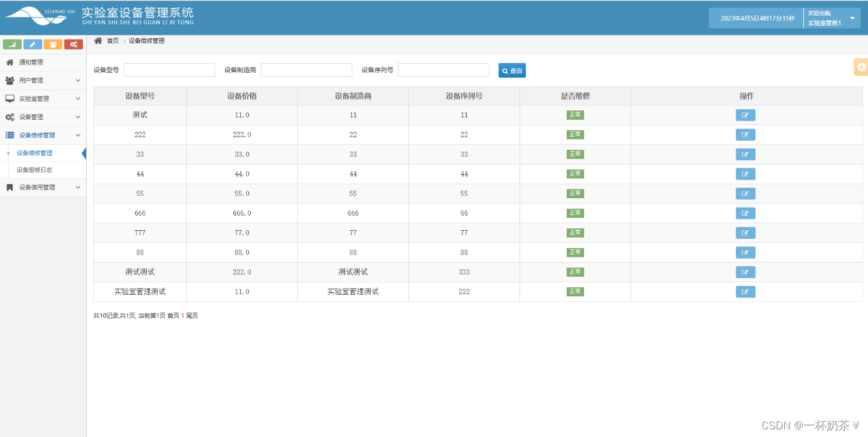The height and width of the screenshot is (437, 868).
Task: Edit the row with model 55
Action: pyautogui.click(x=745, y=194)
